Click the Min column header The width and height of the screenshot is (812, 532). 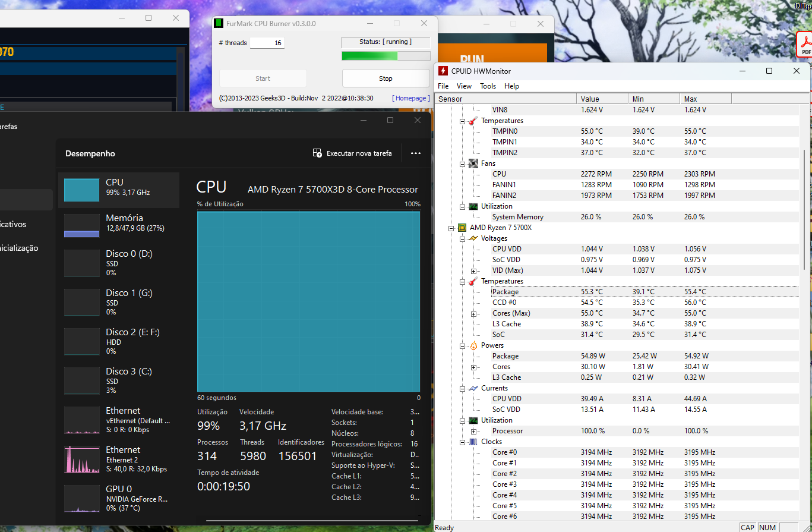(654, 99)
